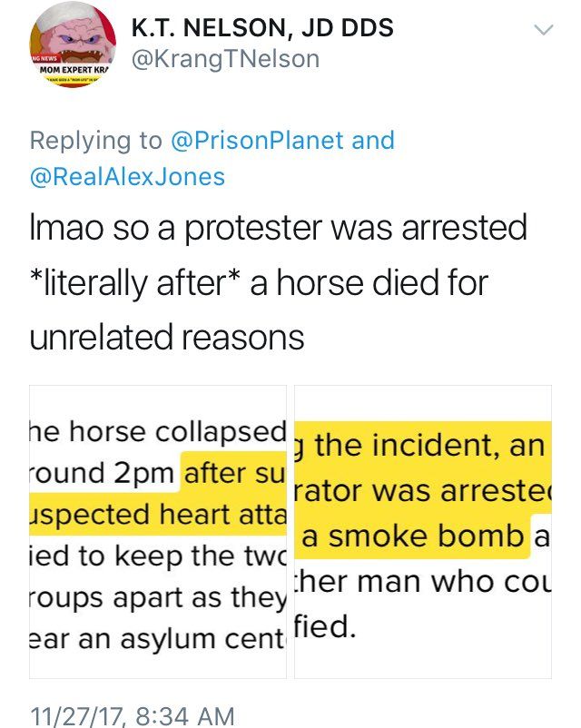The image size is (581, 728).
Task: Click '*literally after*' line of the tweet text
Action: [x=259, y=282]
